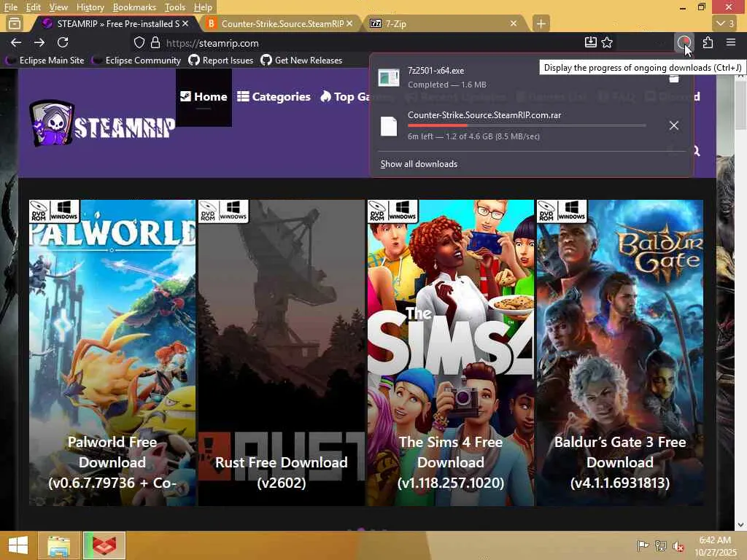Open the tracking protection shield icon
Screen dimensions: 747x560
click(139, 43)
